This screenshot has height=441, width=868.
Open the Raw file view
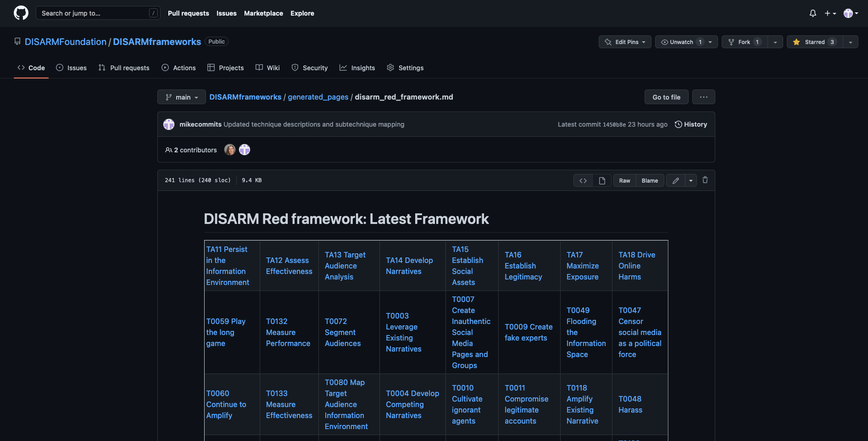click(624, 180)
